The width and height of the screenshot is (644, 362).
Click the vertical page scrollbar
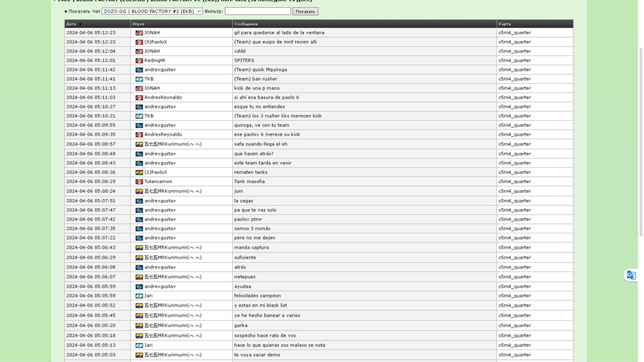pyautogui.click(x=640, y=140)
